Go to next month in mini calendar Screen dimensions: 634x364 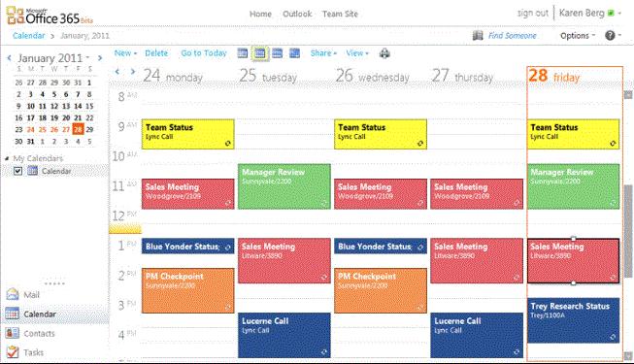point(100,58)
